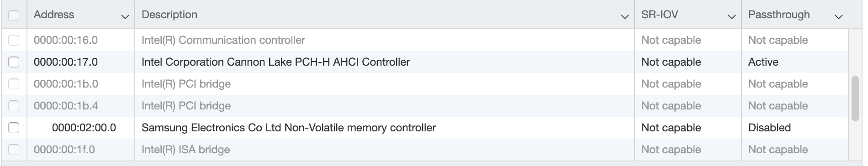The image size is (868, 166).
Task: Sort by the Address column header
Action: [x=54, y=15]
